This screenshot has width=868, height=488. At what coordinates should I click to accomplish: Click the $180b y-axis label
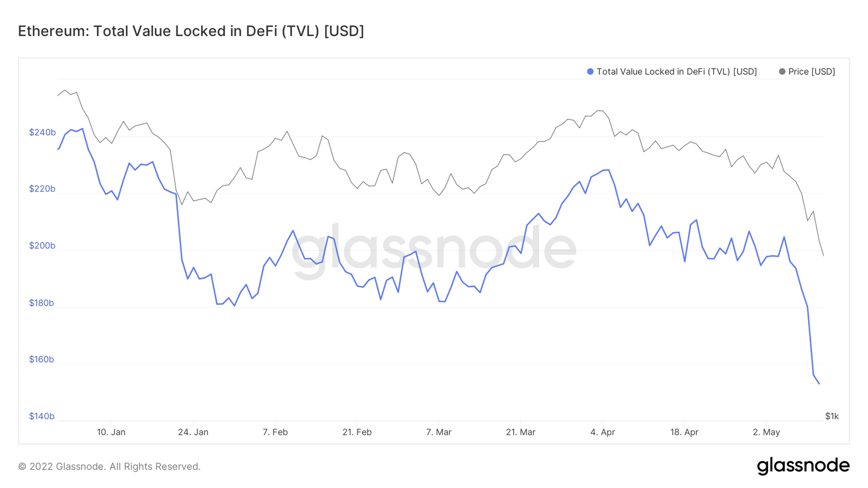[x=42, y=303]
